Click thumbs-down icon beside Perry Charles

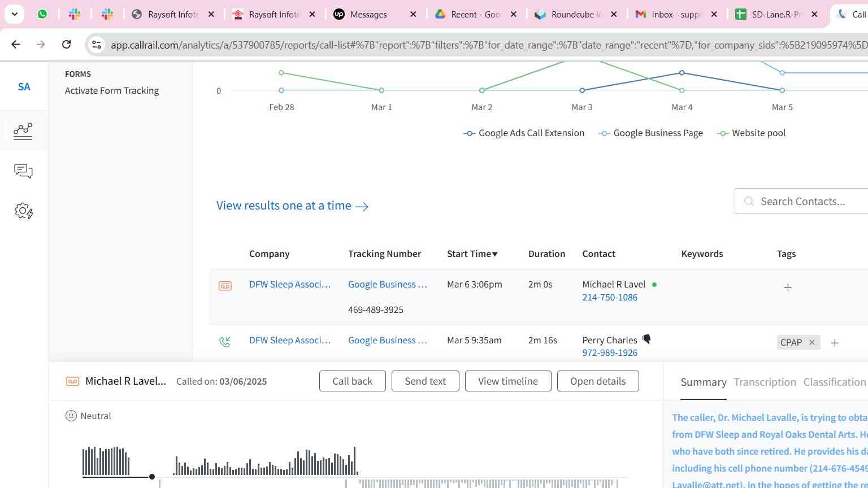pos(646,339)
